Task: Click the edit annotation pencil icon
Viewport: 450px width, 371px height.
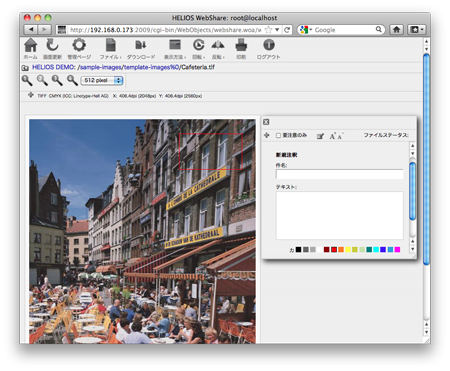Action: pos(320,136)
